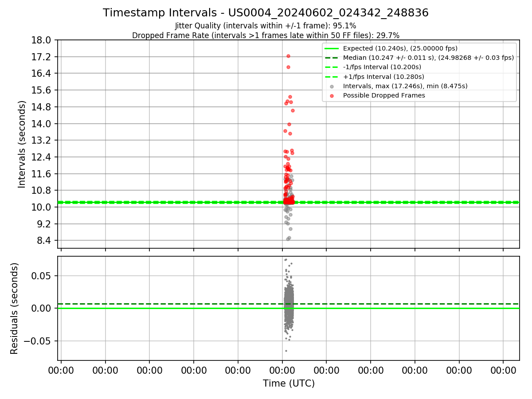Click legend entry Intervals, max (17.246s), min (8.475s)
Image resolution: width=532 pixels, height=399 pixels.
point(405,86)
